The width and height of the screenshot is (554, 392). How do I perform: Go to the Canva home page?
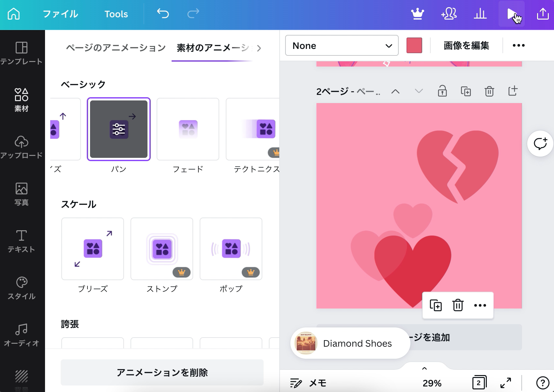pyautogui.click(x=14, y=14)
